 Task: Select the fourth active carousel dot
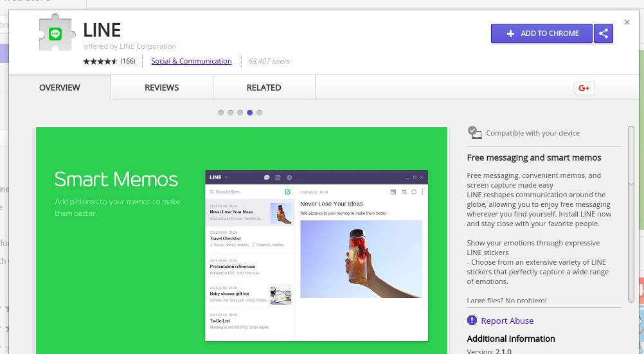[250, 112]
